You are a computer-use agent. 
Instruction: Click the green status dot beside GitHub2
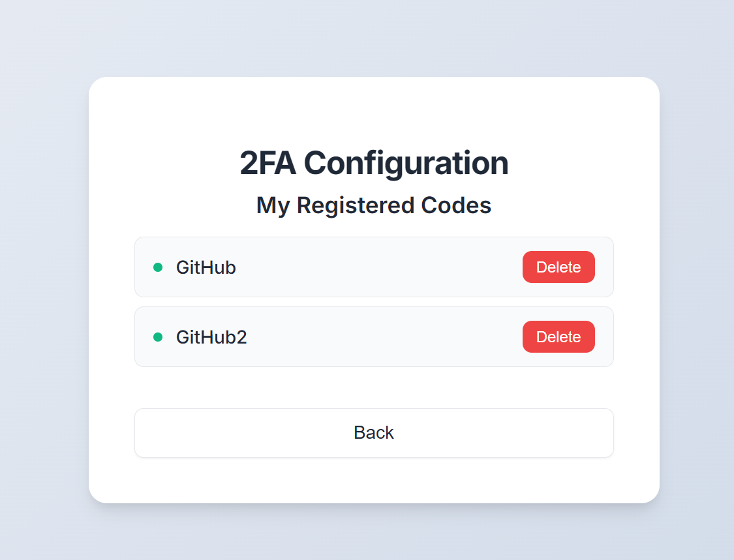tap(157, 337)
